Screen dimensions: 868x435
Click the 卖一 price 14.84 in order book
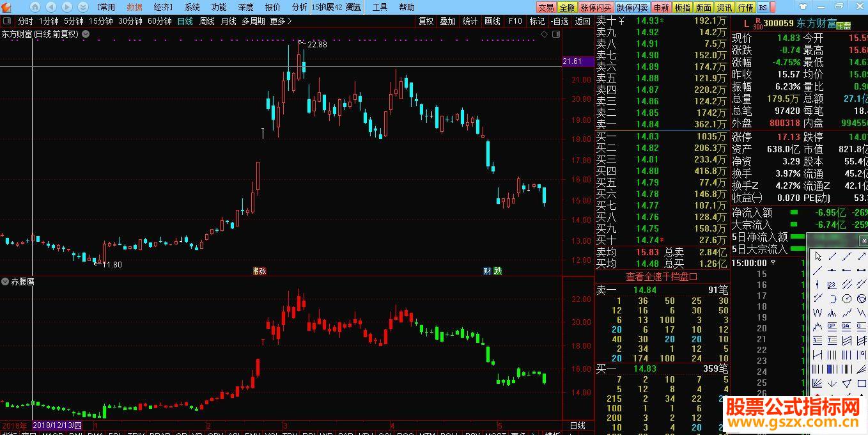tap(647, 124)
